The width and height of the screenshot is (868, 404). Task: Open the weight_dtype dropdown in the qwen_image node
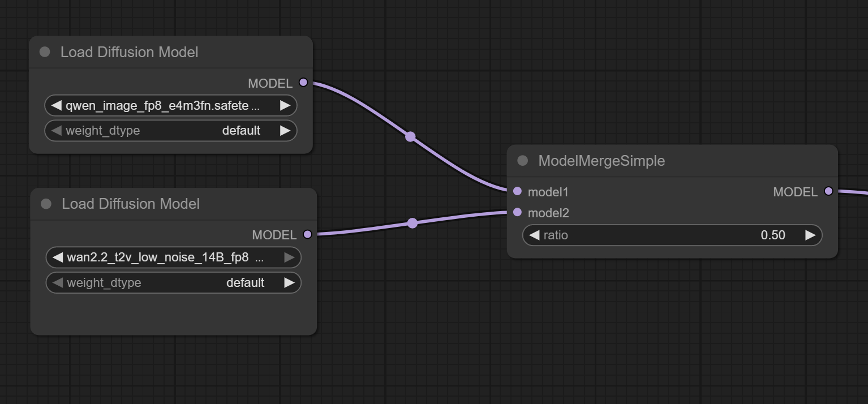click(171, 131)
